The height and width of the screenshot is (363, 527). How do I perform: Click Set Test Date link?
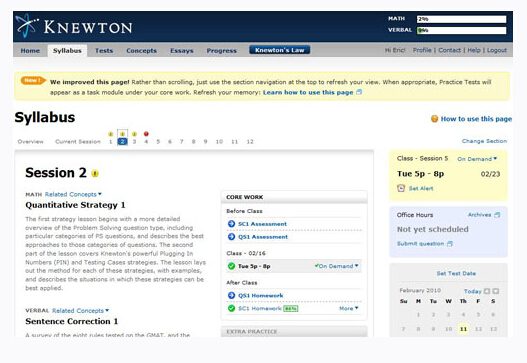point(456,273)
